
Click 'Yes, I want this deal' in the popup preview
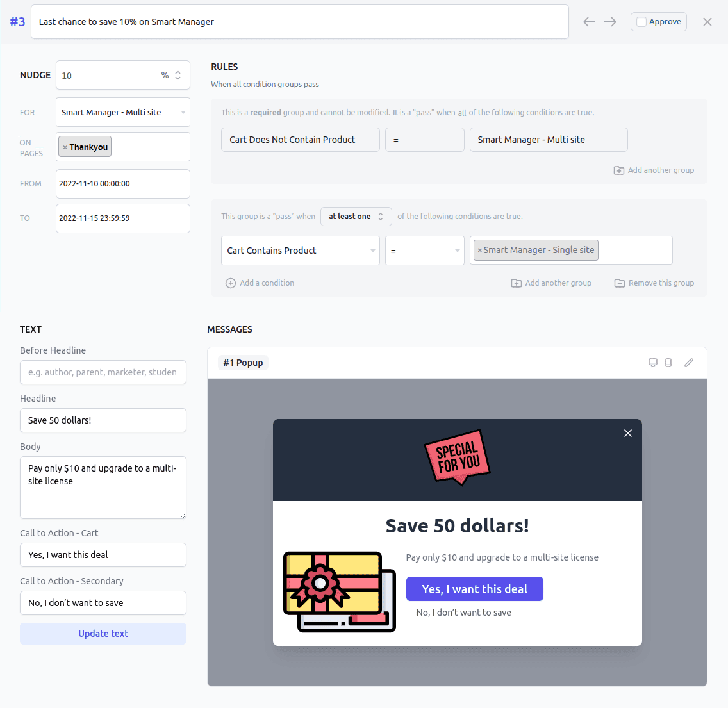coord(474,589)
